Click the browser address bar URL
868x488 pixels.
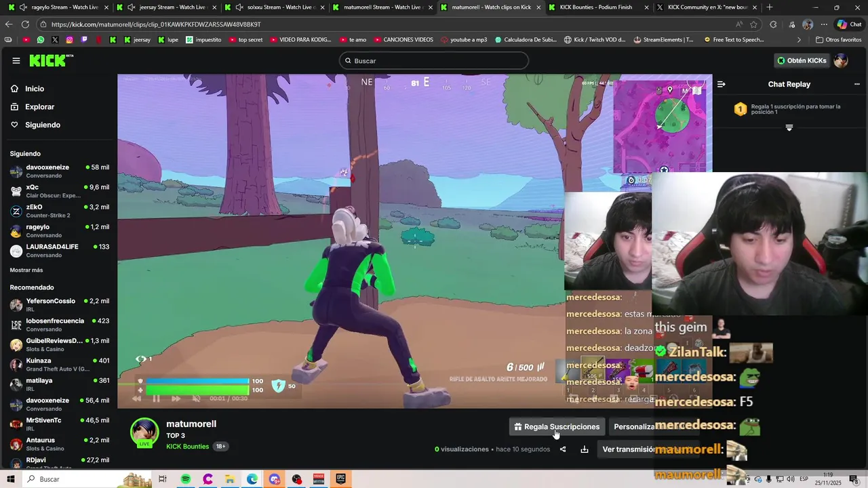click(156, 24)
